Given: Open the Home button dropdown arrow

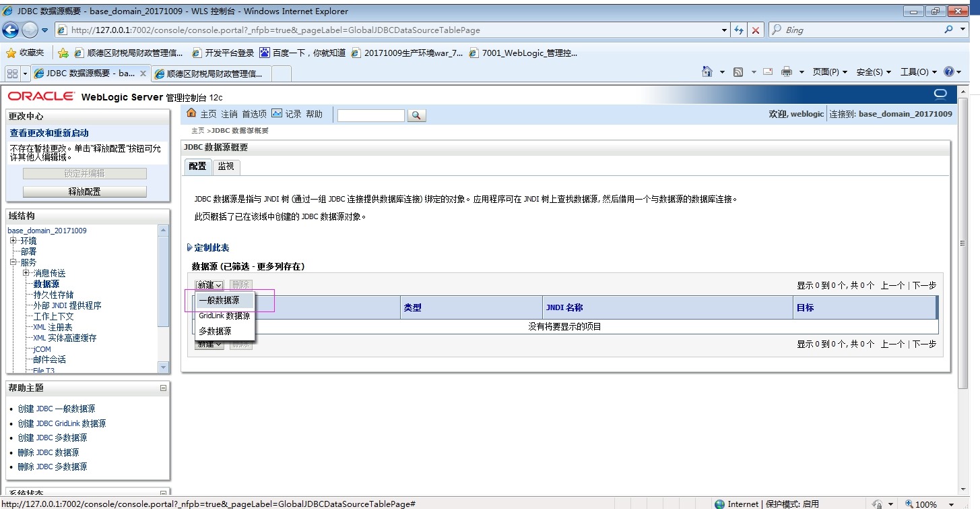Looking at the screenshot, I should (722, 71).
